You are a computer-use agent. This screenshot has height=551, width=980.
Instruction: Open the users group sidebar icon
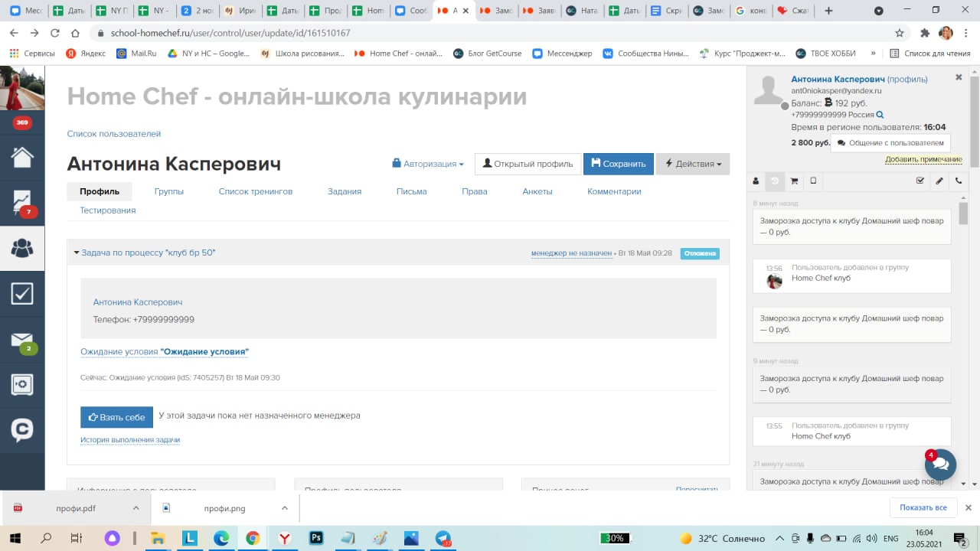(x=22, y=247)
